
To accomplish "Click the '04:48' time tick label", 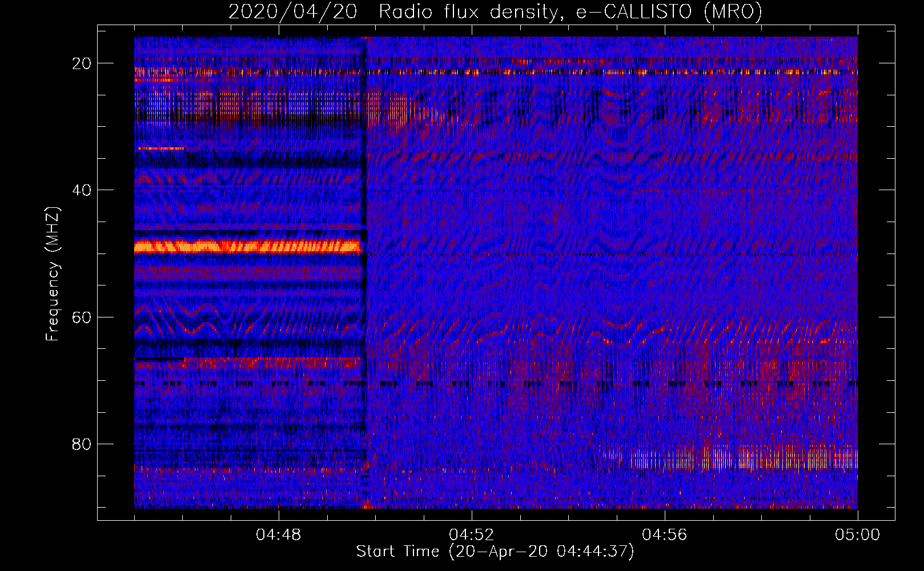I will (279, 534).
